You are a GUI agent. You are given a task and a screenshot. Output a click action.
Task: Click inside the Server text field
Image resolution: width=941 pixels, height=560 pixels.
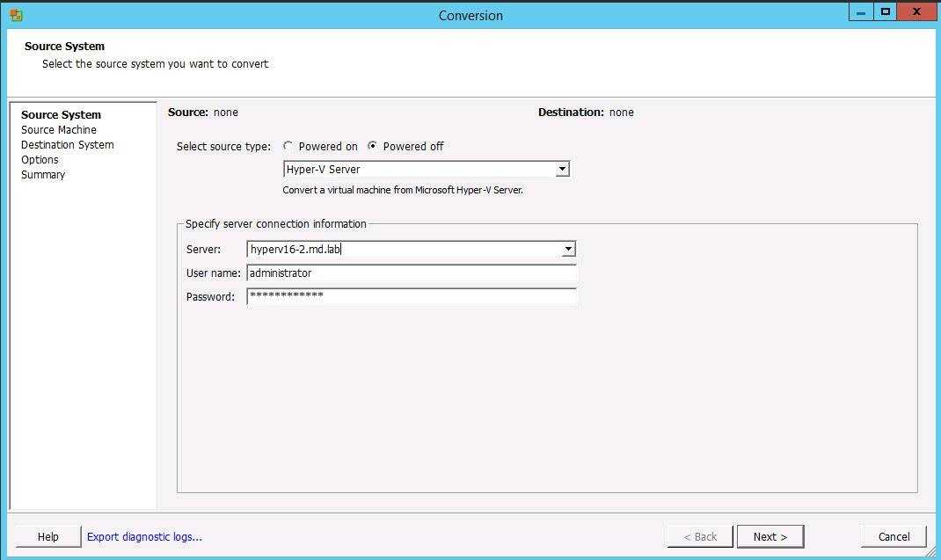click(405, 250)
